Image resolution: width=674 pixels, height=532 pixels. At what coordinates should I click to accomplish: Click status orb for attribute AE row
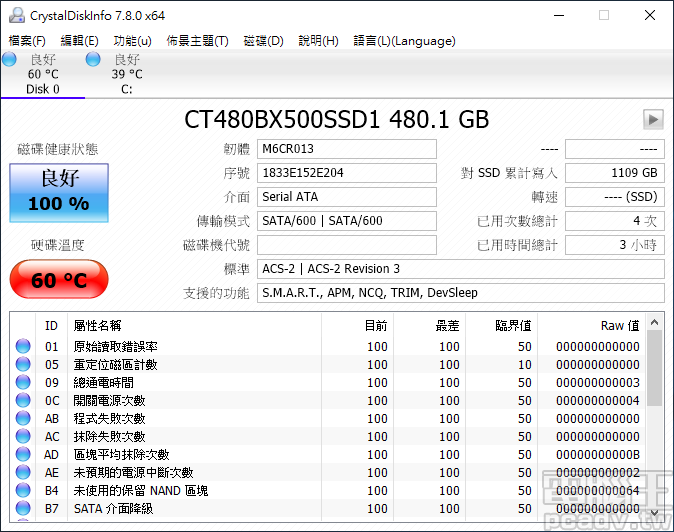(23, 473)
